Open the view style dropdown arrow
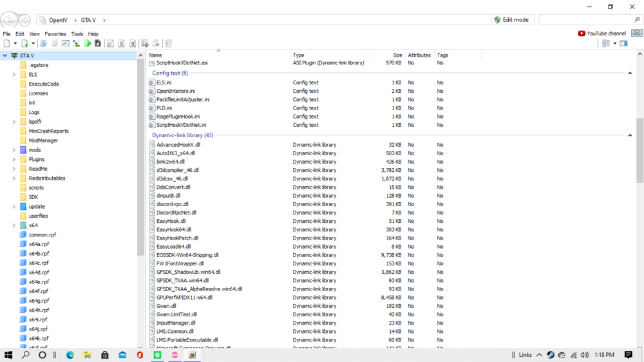644x362 pixels. pos(615,44)
